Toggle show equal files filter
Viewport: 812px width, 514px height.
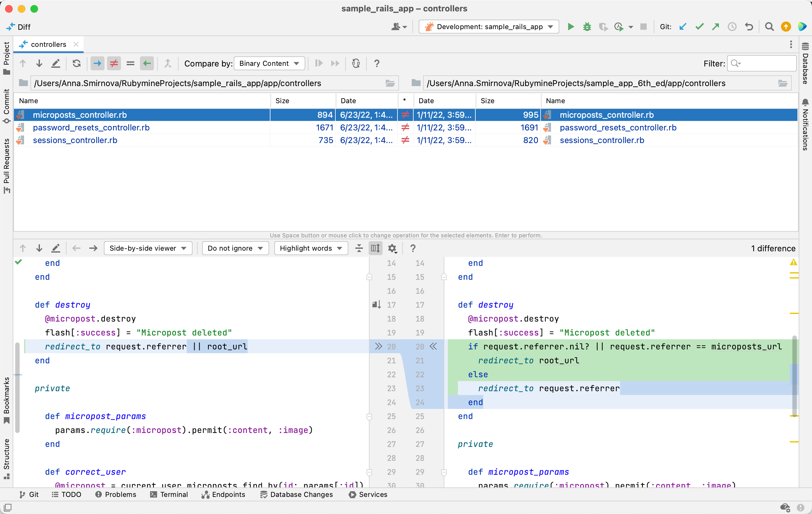[130, 63]
